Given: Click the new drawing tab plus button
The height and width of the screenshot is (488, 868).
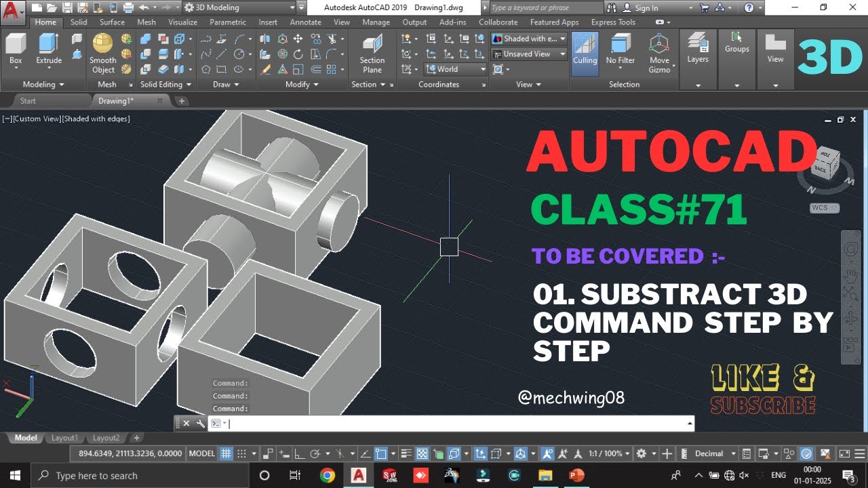Looking at the screenshot, I should point(182,101).
